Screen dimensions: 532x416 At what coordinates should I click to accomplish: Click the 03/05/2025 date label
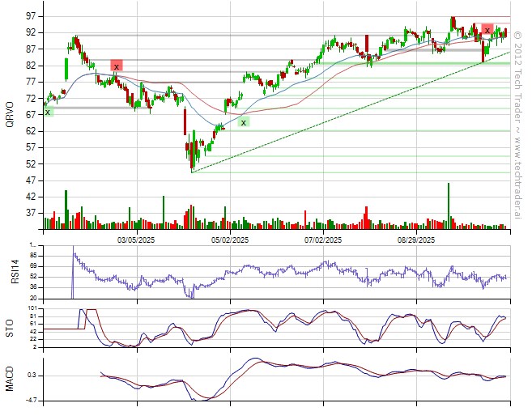click(x=135, y=240)
